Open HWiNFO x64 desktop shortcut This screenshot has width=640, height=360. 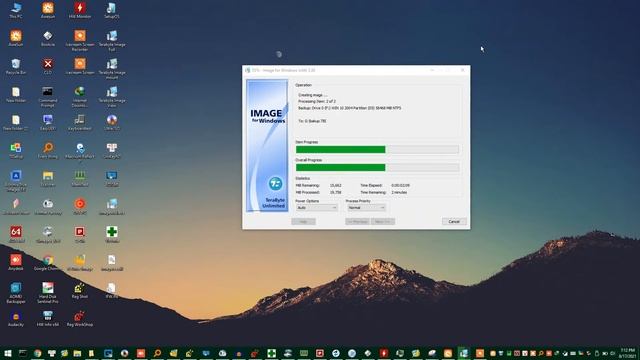click(x=48, y=319)
